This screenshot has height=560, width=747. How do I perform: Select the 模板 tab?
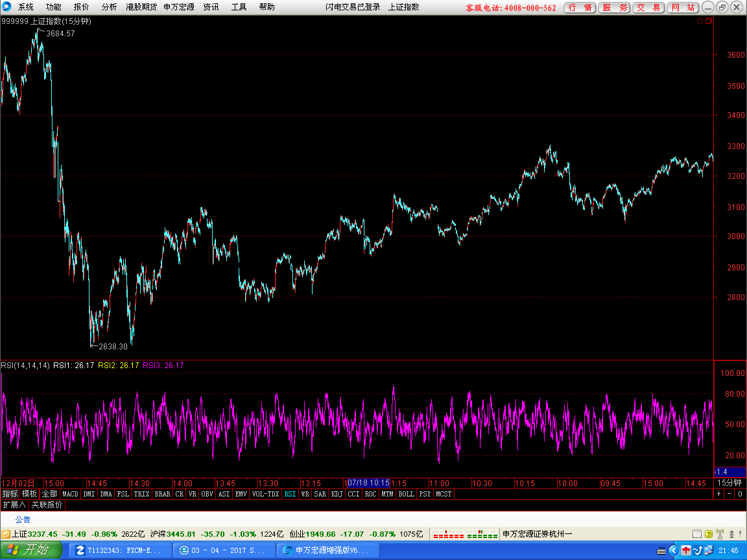30,494
